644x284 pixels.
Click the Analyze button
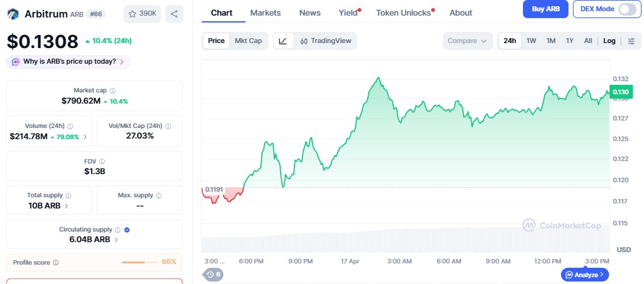585,274
